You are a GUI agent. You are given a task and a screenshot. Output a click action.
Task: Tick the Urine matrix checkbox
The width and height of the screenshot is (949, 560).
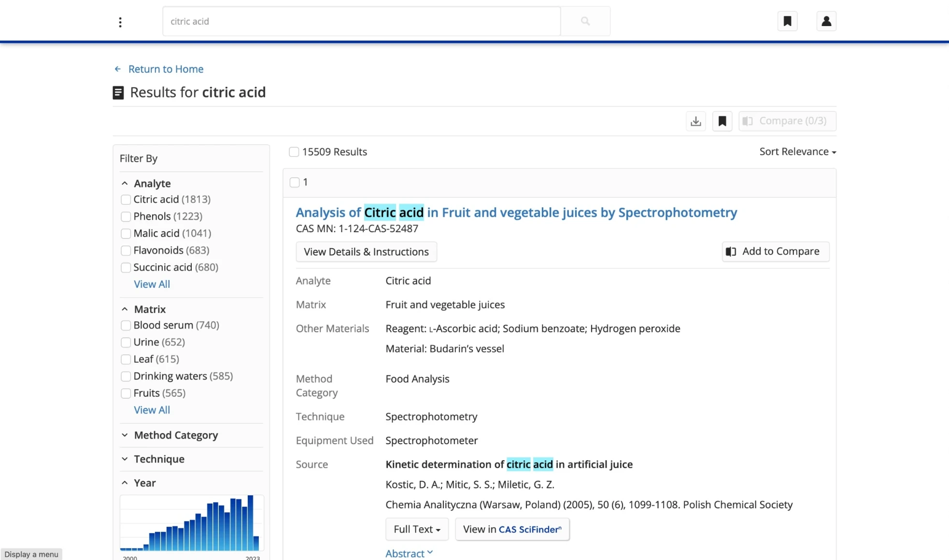click(x=126, y=342)
